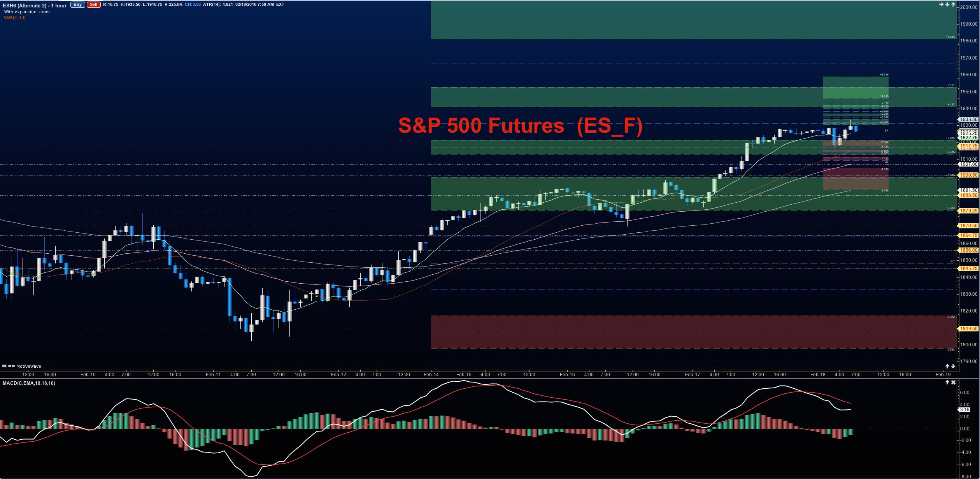Screen dimensions: 980x479
Task: Click the 1864.75 orange price label
Action: coord(968,235)
